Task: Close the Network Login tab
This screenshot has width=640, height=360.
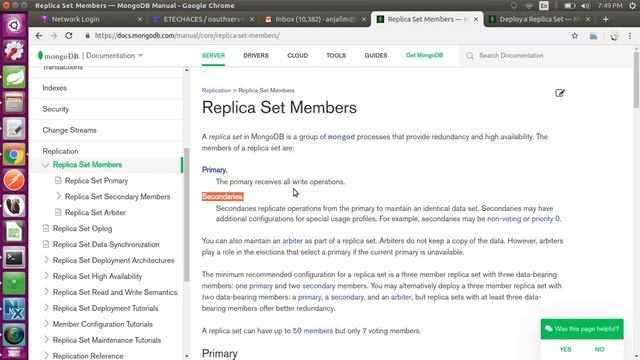Action: 140,19
